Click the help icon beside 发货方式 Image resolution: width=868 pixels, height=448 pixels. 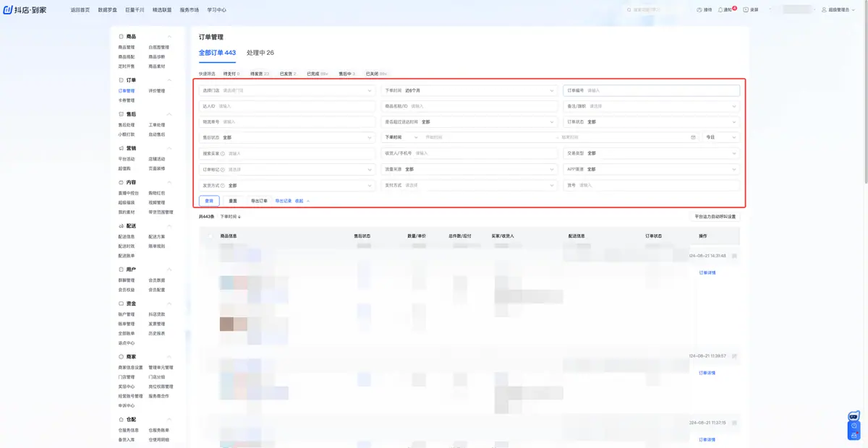[222, 185]
